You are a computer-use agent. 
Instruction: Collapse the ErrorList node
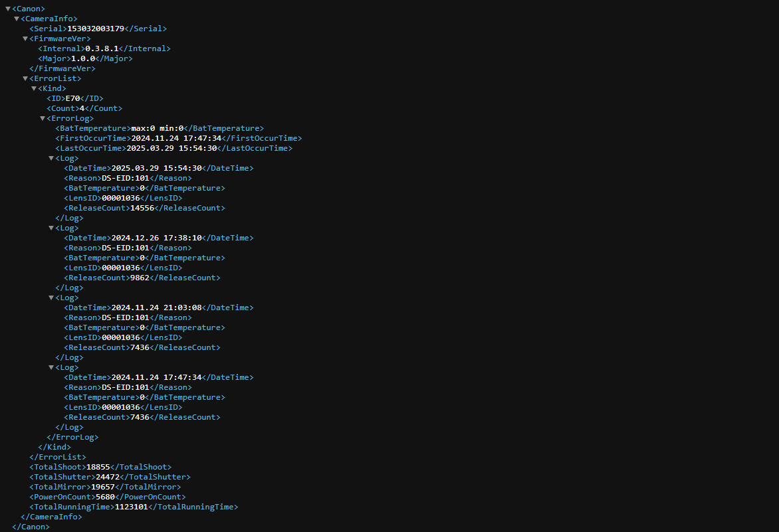click(25, 79)
